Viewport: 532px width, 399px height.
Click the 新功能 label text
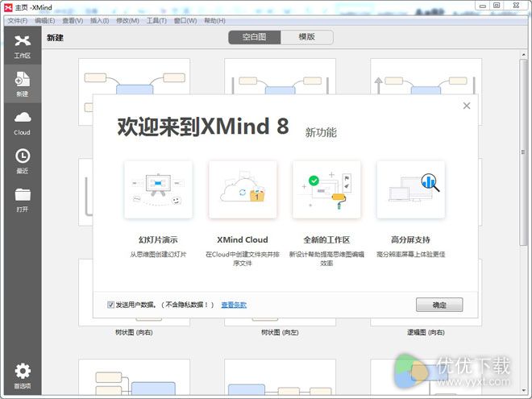(x=321, y=132)
